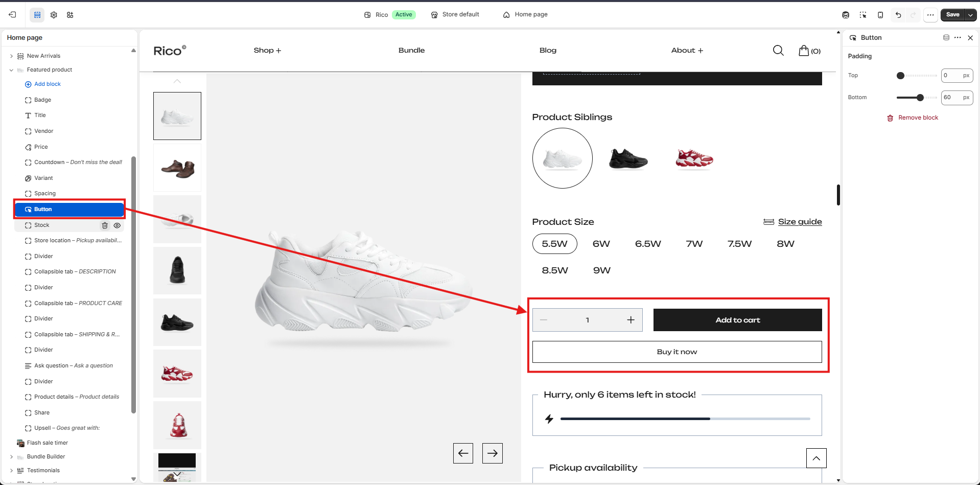980x485 pixels.
Task: Expand the New Arrivals section
Action: coord(11,56)
